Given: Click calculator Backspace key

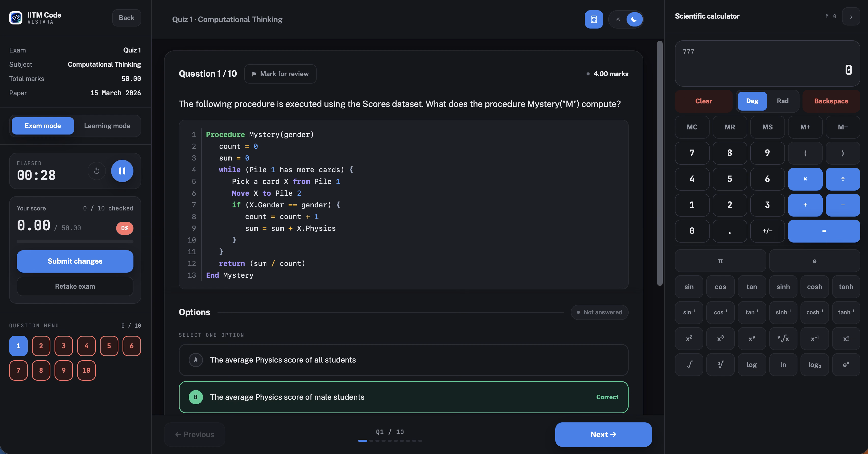Looking at the screenshot, I should [831, 101].
